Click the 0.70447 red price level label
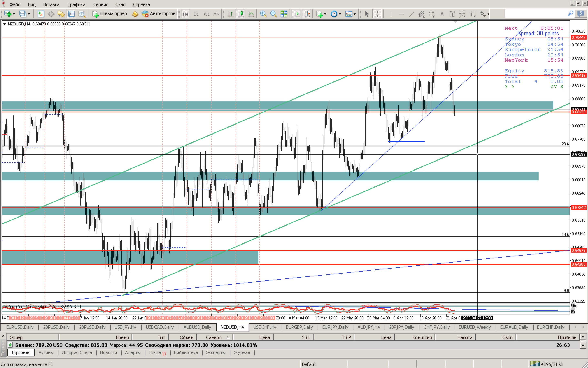This screenshot has width=588, height=368. tap(578, 37)
